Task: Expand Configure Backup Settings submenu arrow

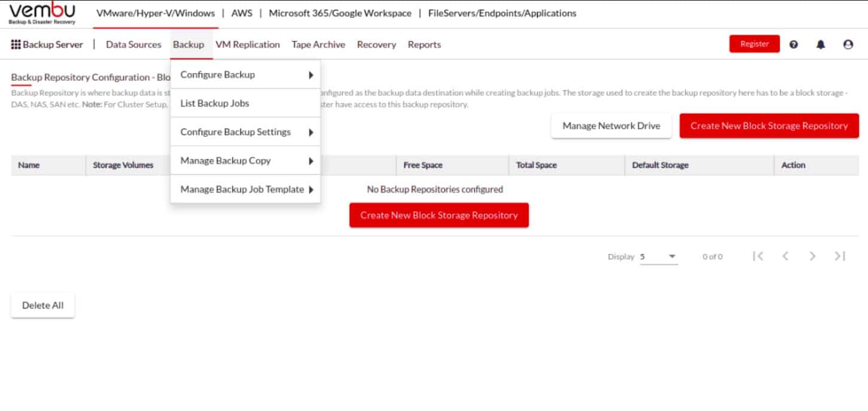Action: pyautogui.click(x=311, y=132)
